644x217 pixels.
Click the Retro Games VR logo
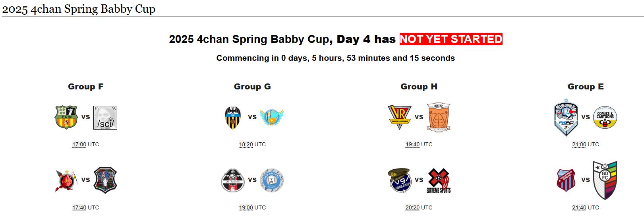[x=399, y=117]
